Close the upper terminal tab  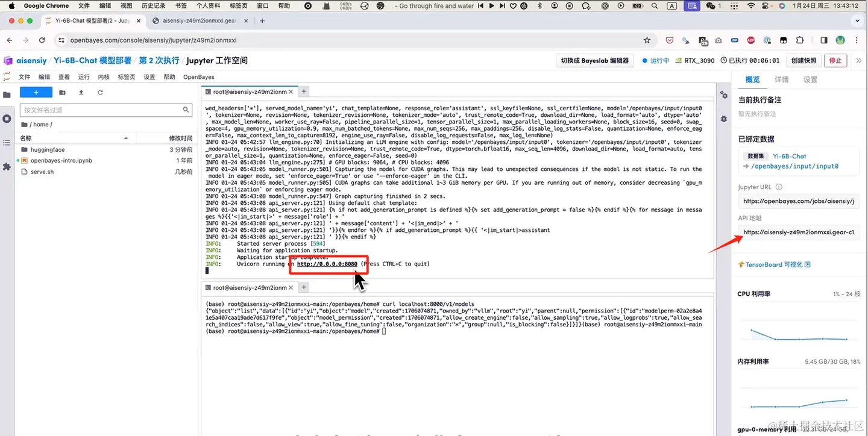[291, 92]
